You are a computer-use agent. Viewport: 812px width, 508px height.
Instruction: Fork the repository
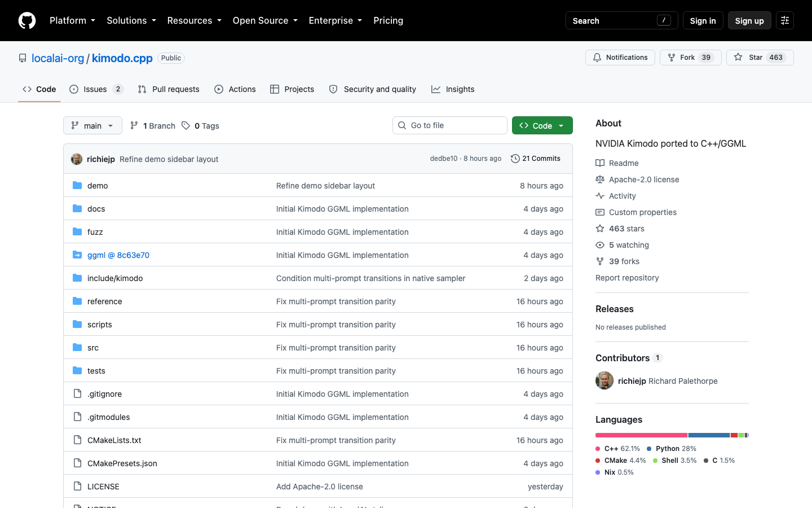pyautogui.click(x=690, y=58)
